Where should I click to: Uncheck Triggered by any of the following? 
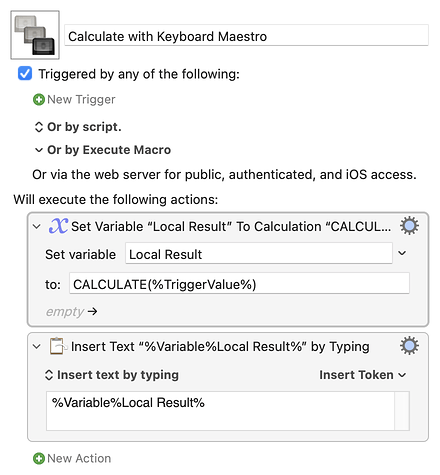pos(25,73)
